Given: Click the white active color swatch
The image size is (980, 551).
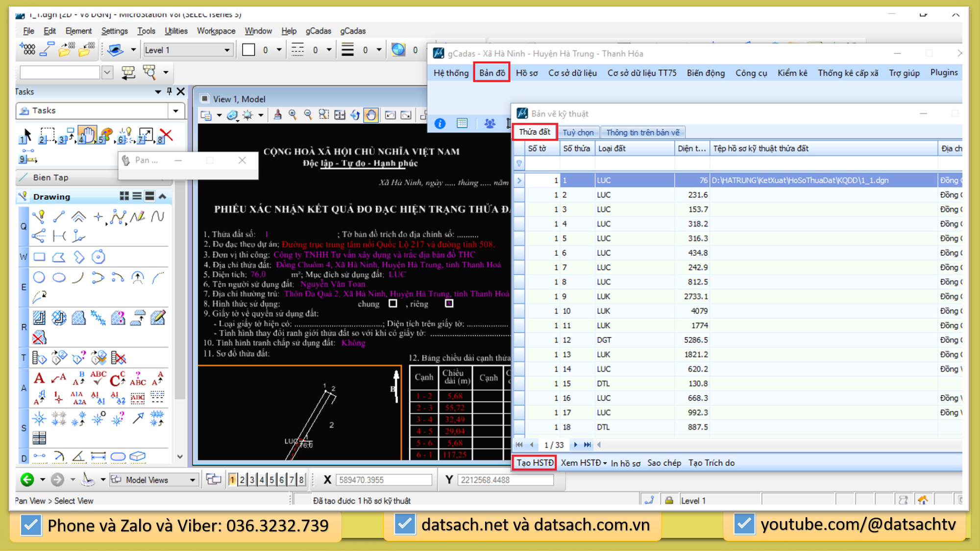Looking at the screenshot, I should click(x=248, y=50).
